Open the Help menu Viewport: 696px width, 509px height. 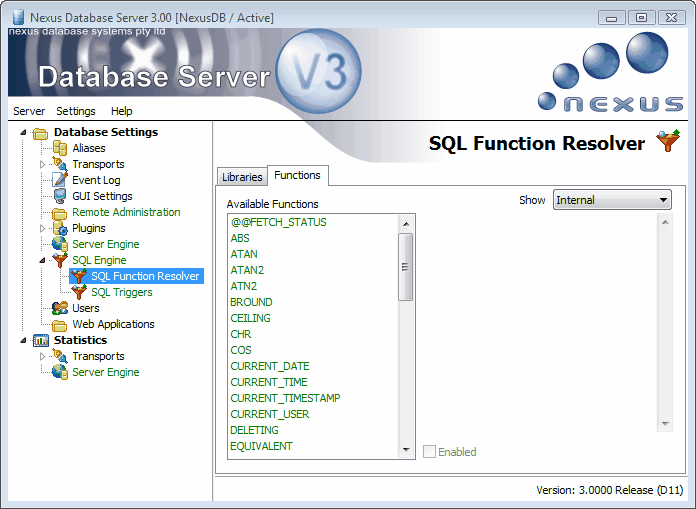(122, 111)
